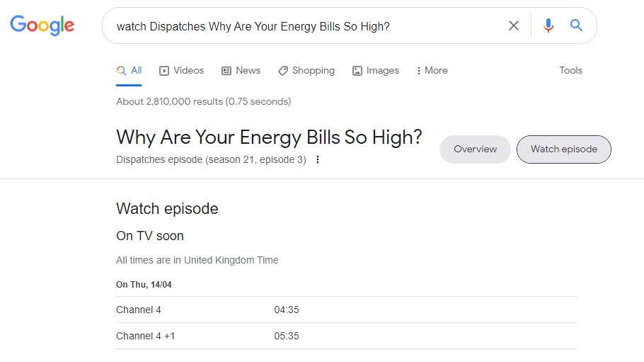Select the Channel 4 04:35 listing row
This screenshot has width=644, height=362.
tap(347, 310)
